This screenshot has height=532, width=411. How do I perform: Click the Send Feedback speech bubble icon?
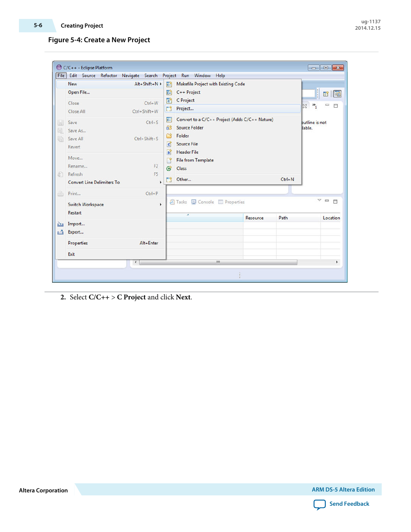coord(320,504)
